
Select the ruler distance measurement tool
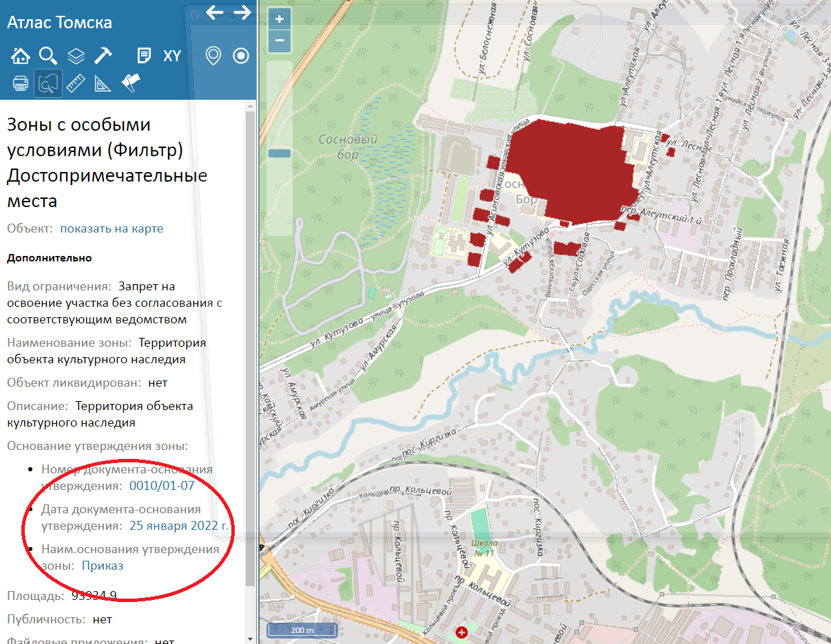pos(76,83)
